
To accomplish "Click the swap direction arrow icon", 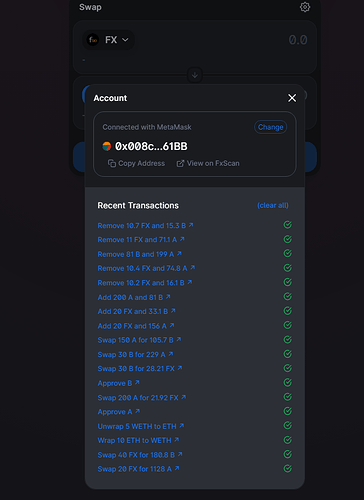I will [195, 75].
